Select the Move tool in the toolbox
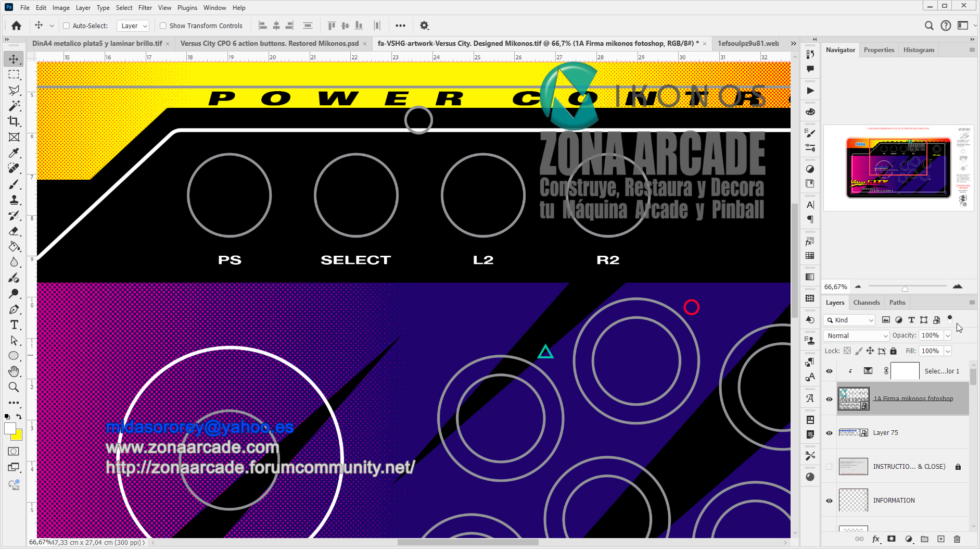 (x=14, y=59)
